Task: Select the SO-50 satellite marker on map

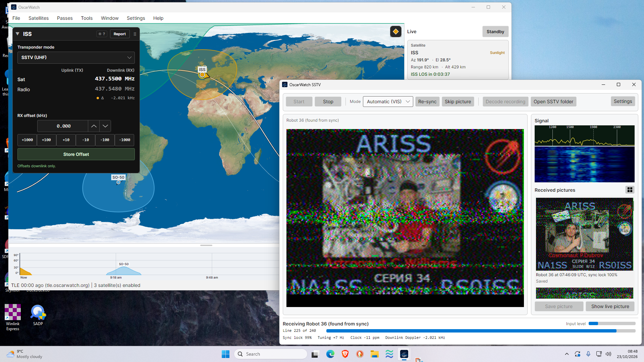Action: pos(118,182)
